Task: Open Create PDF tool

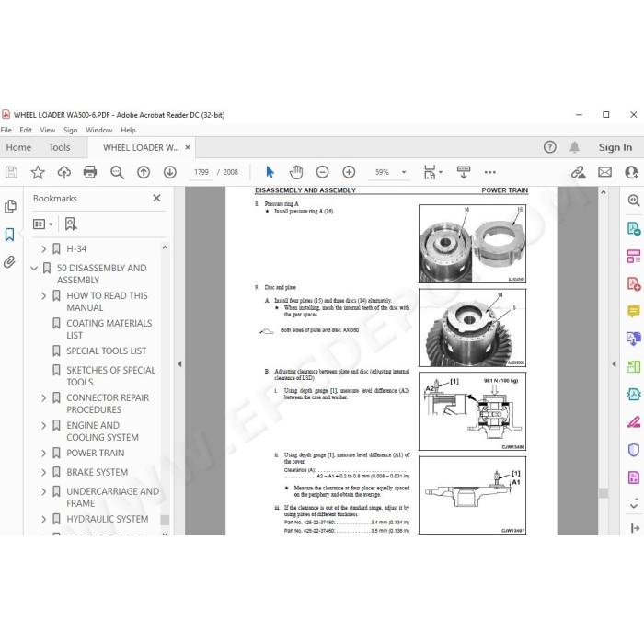Action: (633, 283)
